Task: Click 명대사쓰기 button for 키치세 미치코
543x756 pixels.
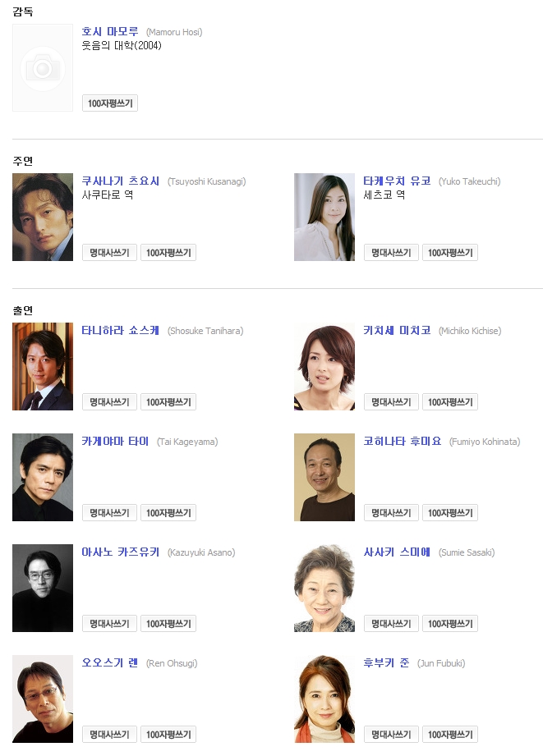Action: (x=392, y=402)
